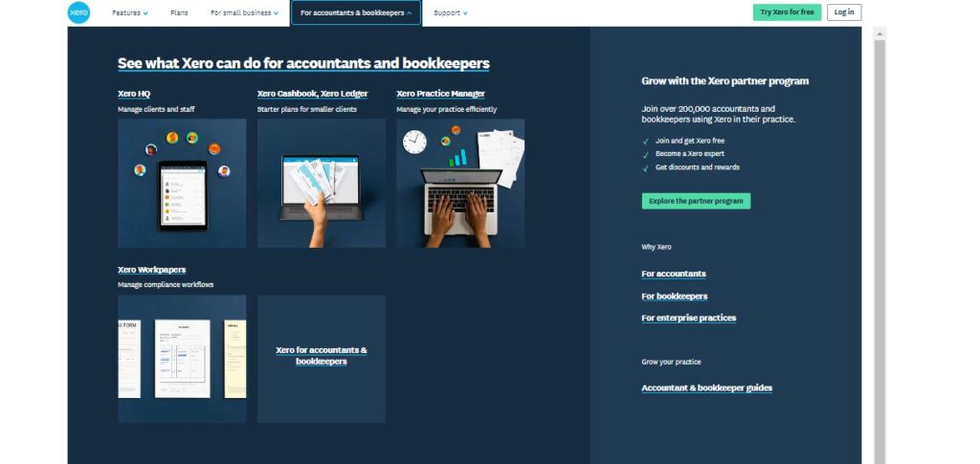980x464 pixels.
Task: Open the Xero Workpapers link
Action: 151,270
